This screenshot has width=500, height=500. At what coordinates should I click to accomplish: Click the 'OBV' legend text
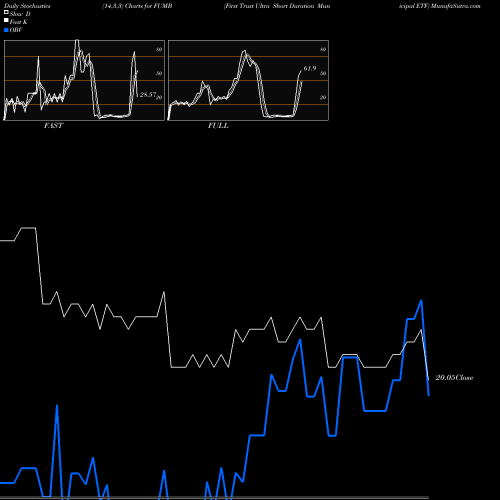click(x=16, y=30)
